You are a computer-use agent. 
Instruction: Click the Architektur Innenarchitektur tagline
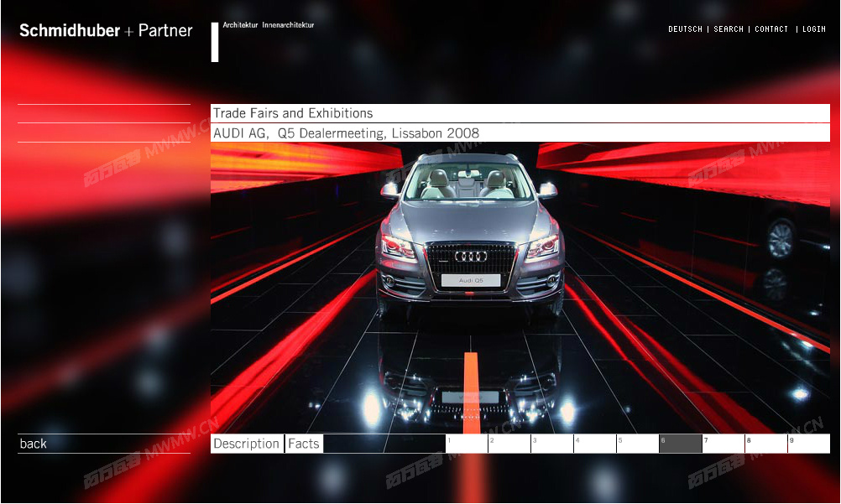point(269,24)
